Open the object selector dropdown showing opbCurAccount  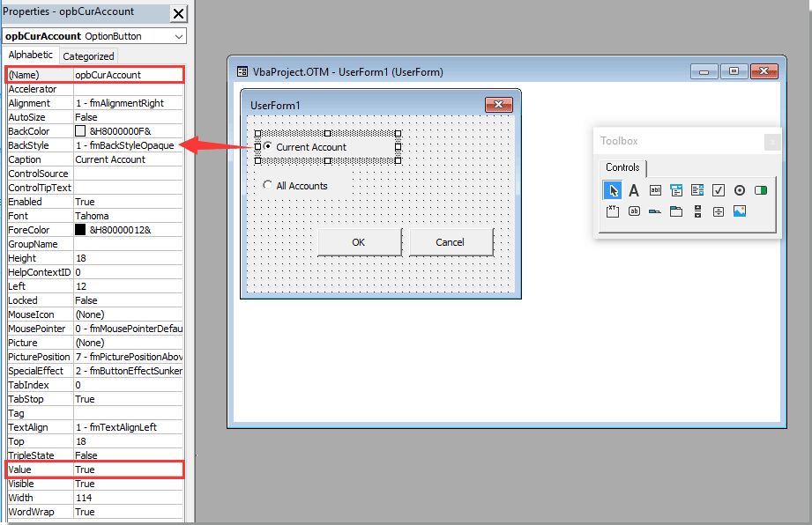177,36
